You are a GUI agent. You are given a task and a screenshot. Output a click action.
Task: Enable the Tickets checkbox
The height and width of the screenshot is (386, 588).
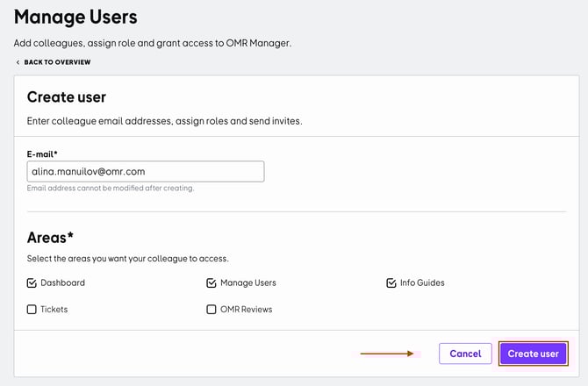pyautogui.click(x=32, y=310)
